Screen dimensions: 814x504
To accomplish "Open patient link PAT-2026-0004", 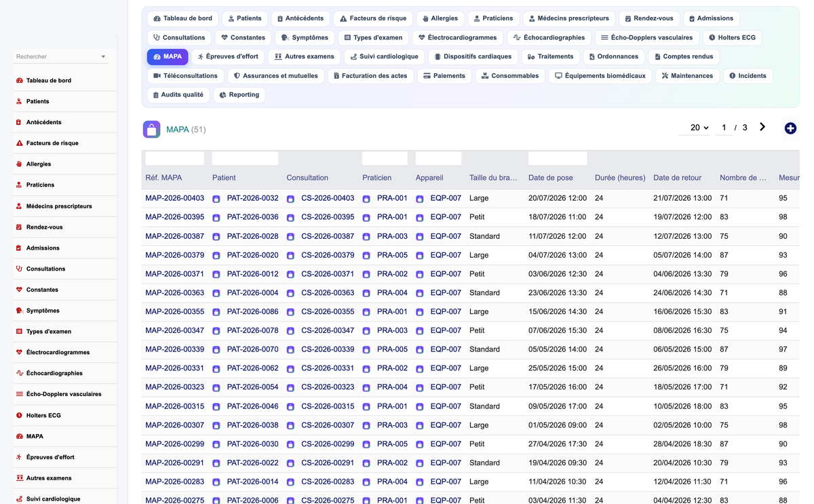I will 252,293.
